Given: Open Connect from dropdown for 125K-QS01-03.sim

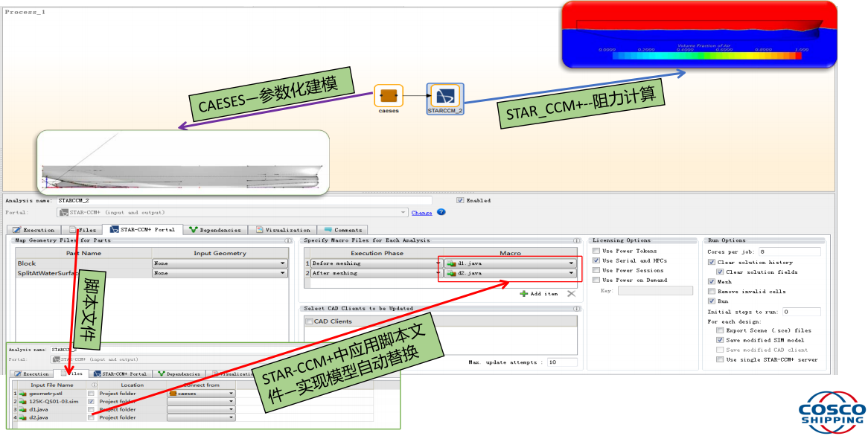Looking at the screenshot, I should click(201, 402).
